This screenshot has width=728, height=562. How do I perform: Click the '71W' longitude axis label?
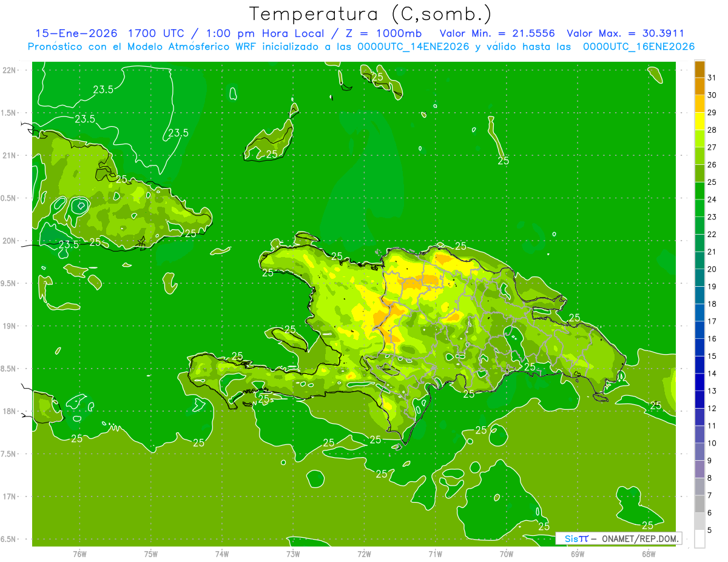pos(435,554)
